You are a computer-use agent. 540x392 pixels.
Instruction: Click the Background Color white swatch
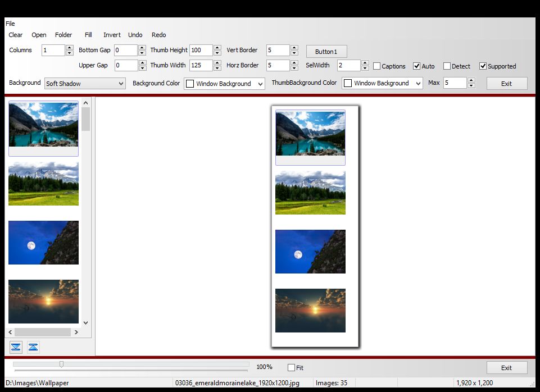point(190,84)
